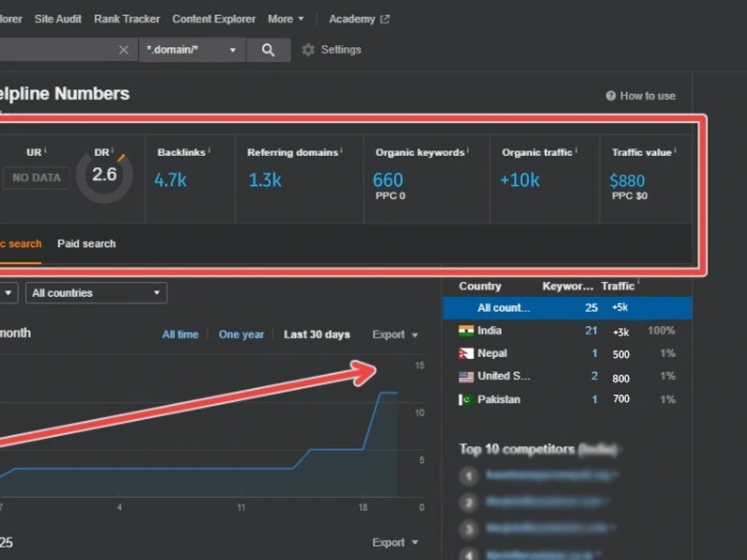Click the United States flag icon
747x560 pixels.
point(466,376)
